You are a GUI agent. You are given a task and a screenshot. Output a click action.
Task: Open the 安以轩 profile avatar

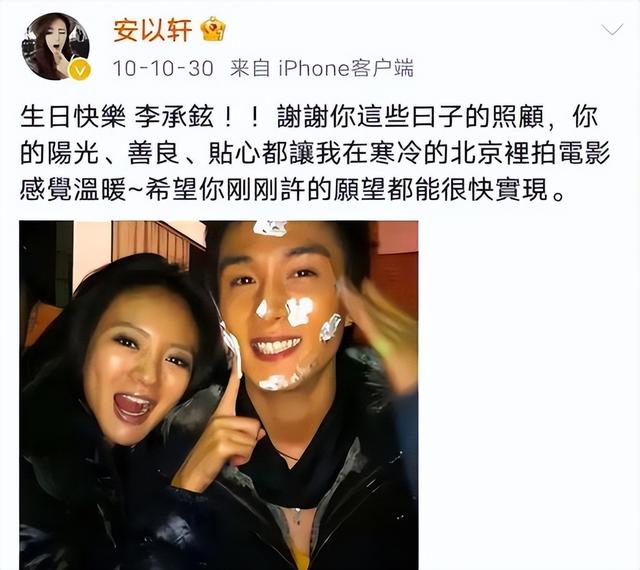tap(56, 46)
